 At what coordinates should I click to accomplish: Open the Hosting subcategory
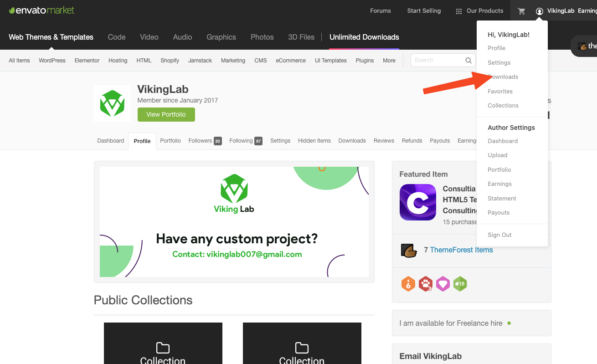[118, 61]
